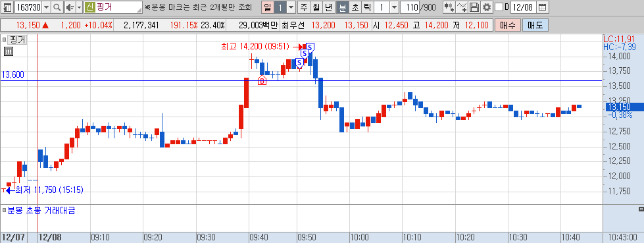Click the 최우선 best quote label
This screenshot has height=243, width=644.
[293, 26]
